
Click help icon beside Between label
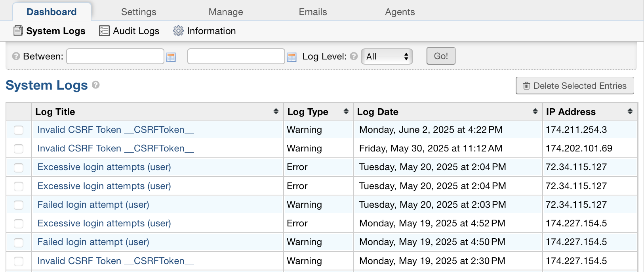16,56
